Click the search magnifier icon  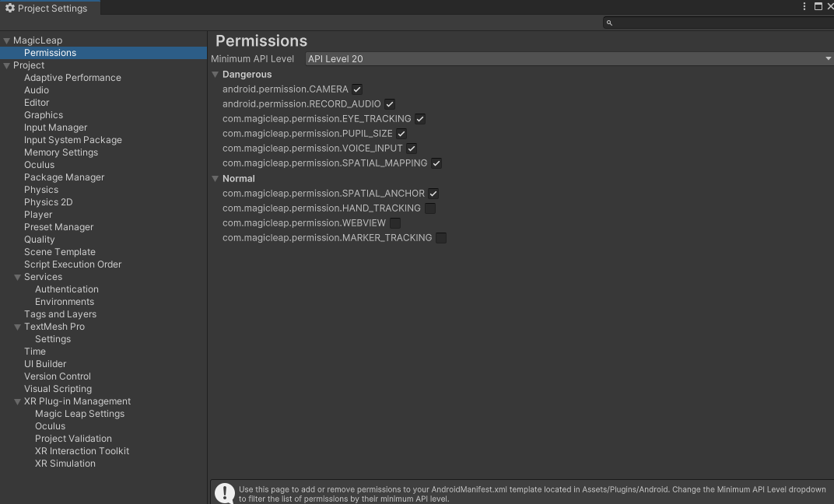pos(609,23)
